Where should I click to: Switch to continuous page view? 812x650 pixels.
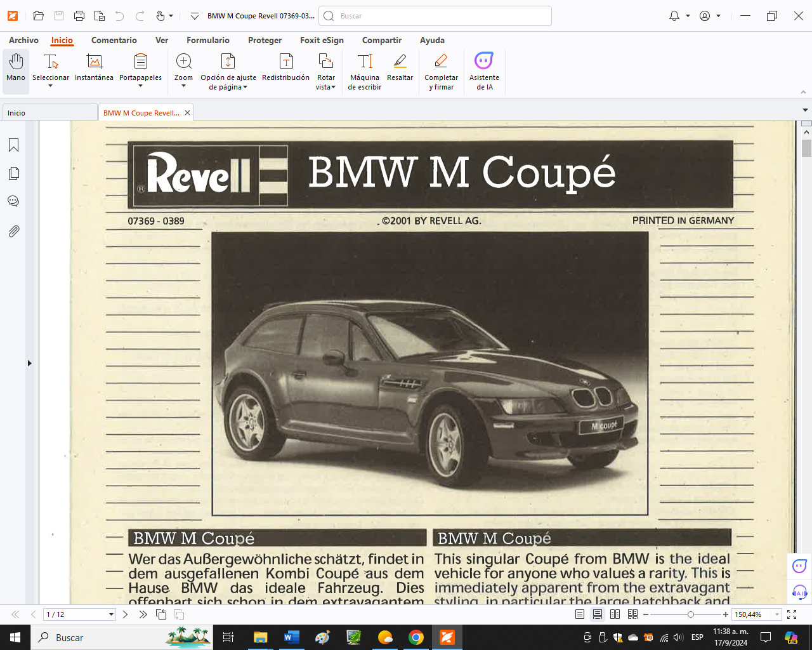pyautogui.click(x=598, y=614)
